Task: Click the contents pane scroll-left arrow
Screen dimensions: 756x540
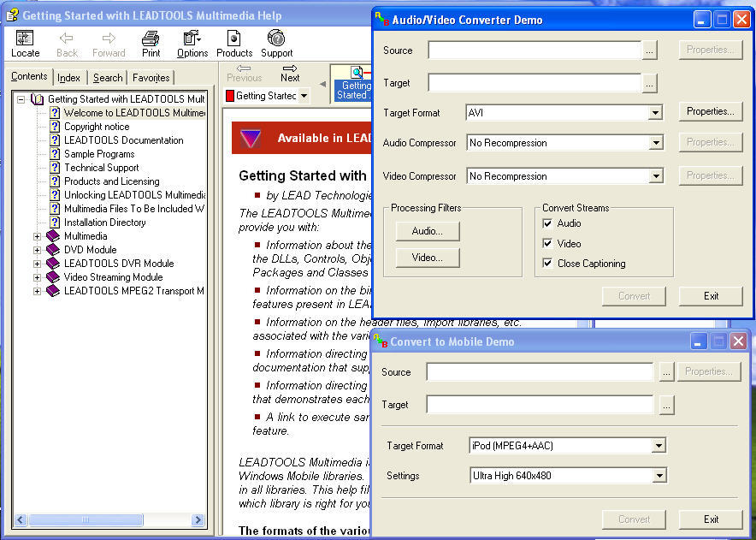Action: click(x=21, y=519)
